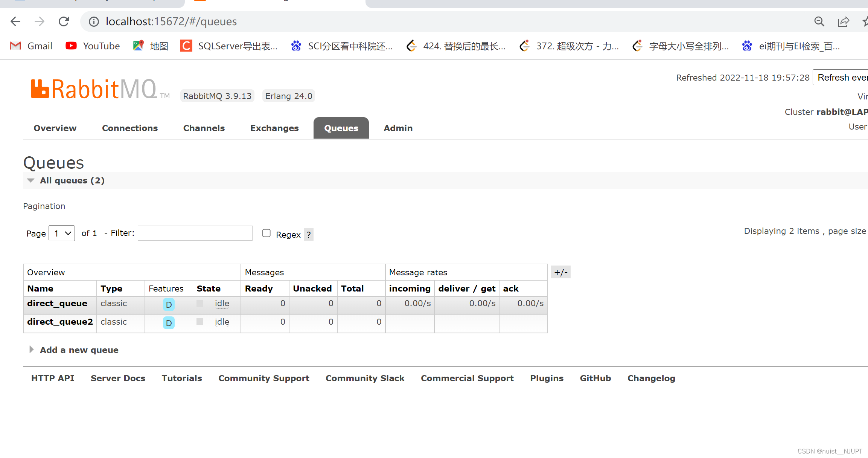Image resolution: width=868 pixels, height=458 pixels.
Task: Open the Tutorials footer link
Action: tap(182, 378)
